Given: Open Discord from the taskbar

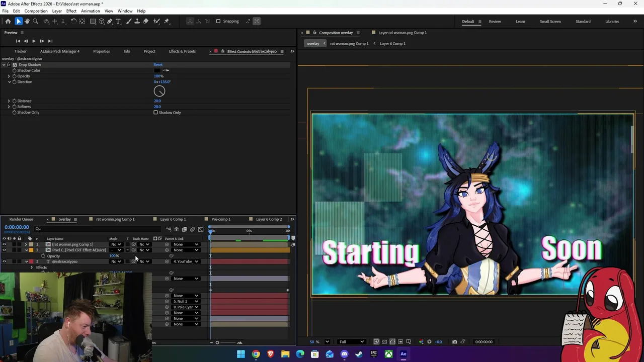Looking at the screenshot, I should [x=344, y=354].
